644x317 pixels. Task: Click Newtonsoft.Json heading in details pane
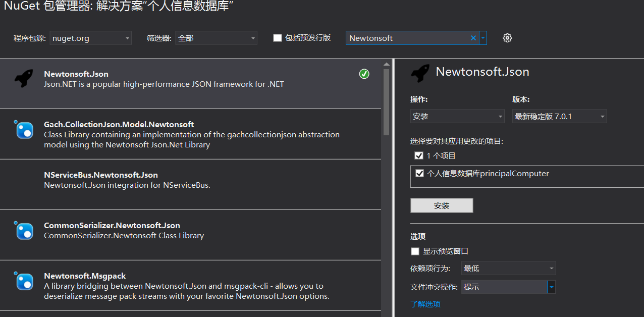(482, 72)
